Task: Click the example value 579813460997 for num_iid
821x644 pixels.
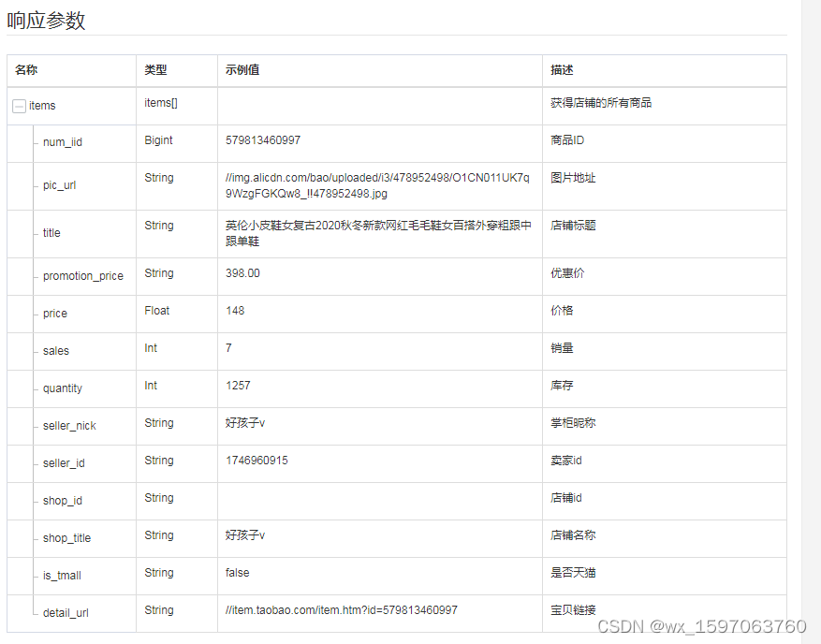Action: [x=263, y=140]
